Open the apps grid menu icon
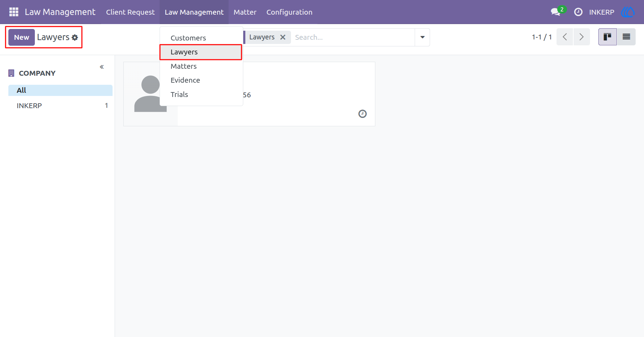644x337 pixels. coord(14,12)
